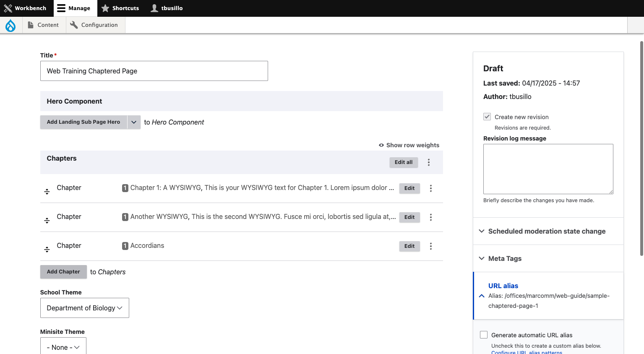Viewport: 644px width, 354px height.
Task: Click the Add Chapter button
Action: click(63, 272)
